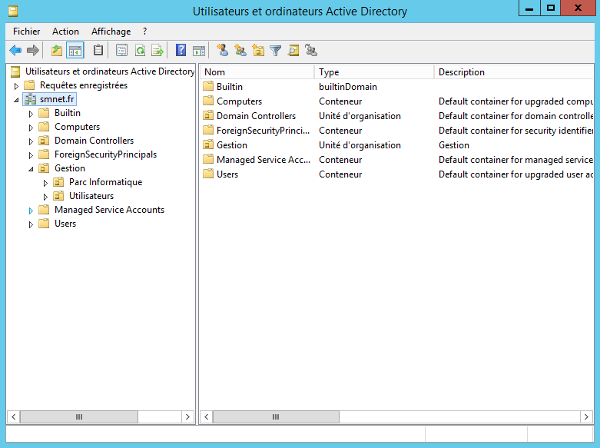
Task: Expand ForeignSecurityPrincipals tree node
Action: [31, 155]
